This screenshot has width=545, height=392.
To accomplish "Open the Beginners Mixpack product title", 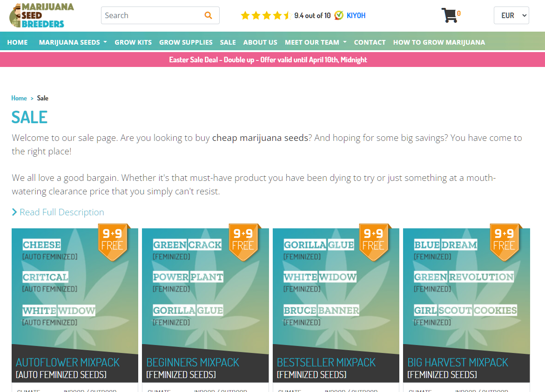I will [193, 363].
